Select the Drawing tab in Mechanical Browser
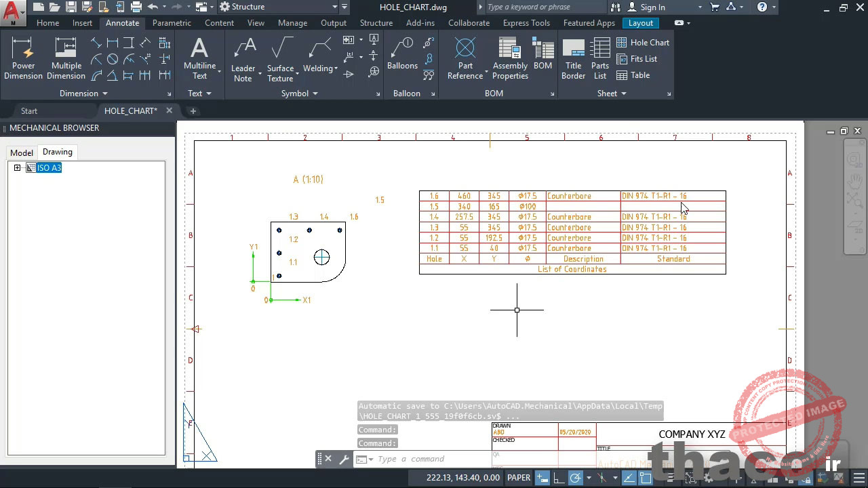 click(58, 152)
